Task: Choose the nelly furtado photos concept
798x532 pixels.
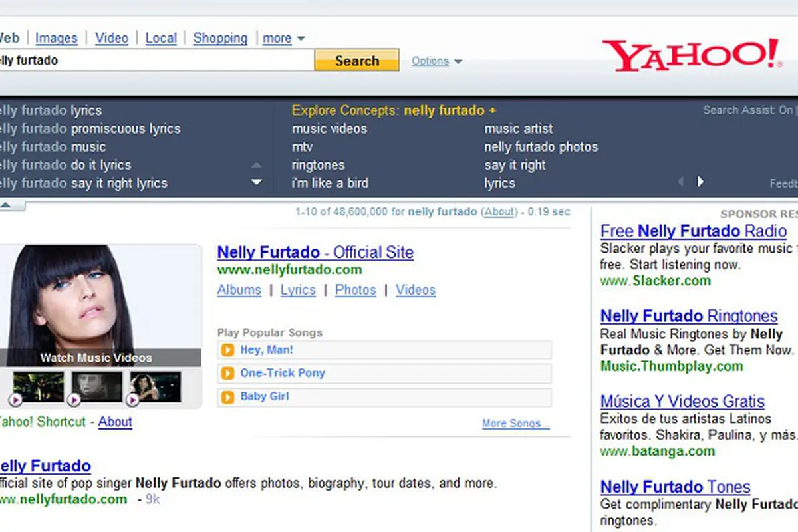Action: 541,147
